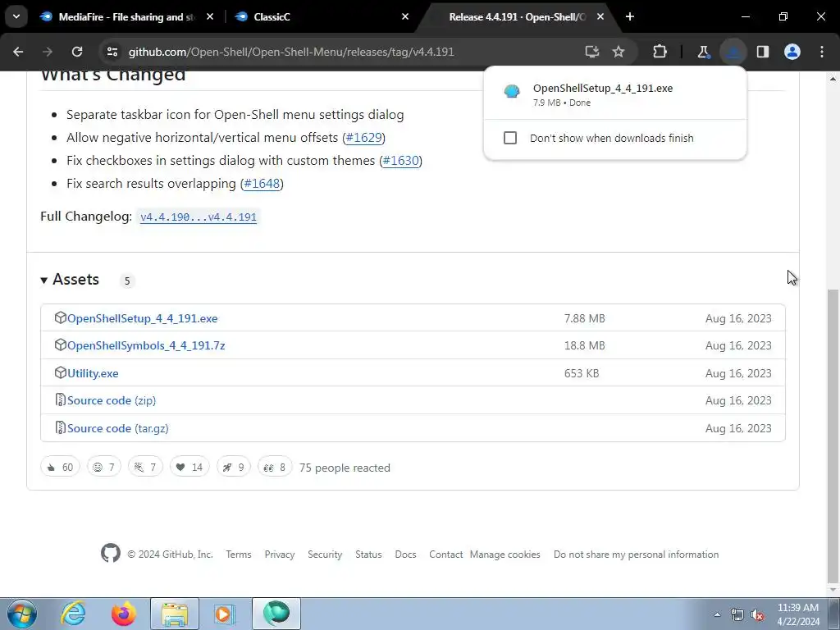Screen dimensions: 840x630
Task: Switch to the ClassicC tab
Action: (319, 17)
